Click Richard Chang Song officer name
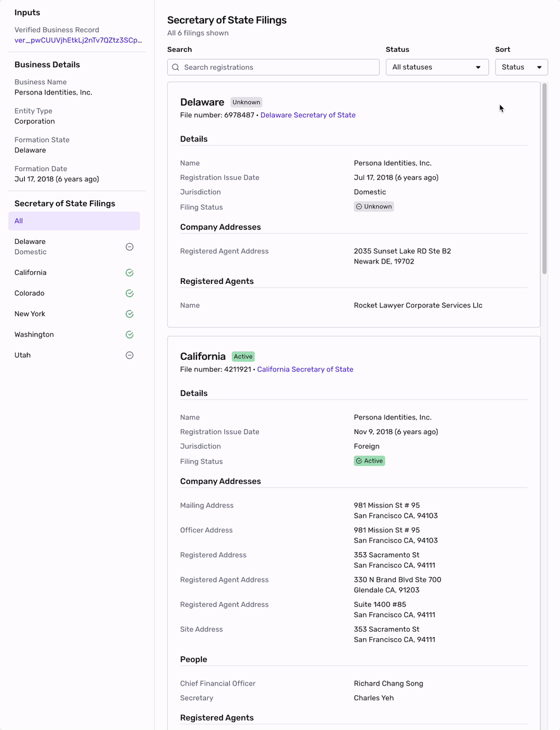 pyautogui.click(x=388, y=684)
